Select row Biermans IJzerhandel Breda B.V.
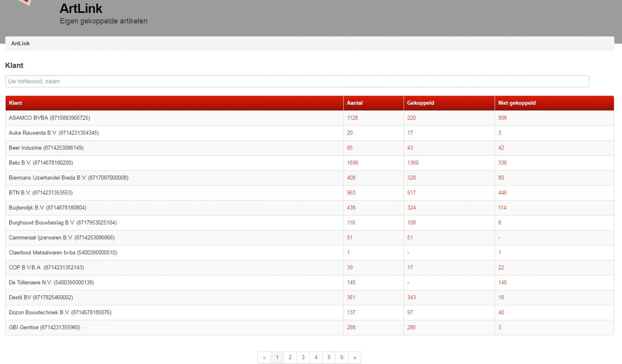This screenshot has height=364, width=622. (x=310, y=178)
